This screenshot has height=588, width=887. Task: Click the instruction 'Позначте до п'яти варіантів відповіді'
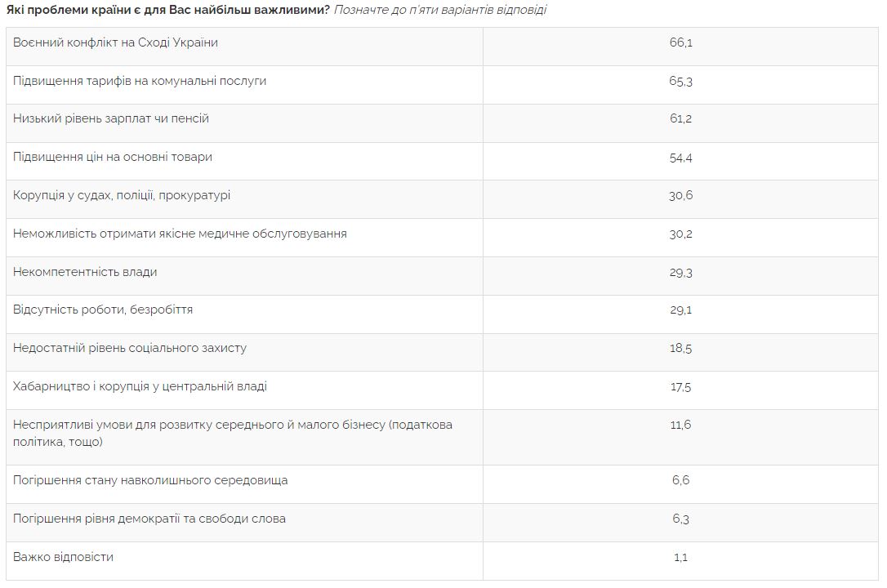point(439,10)
